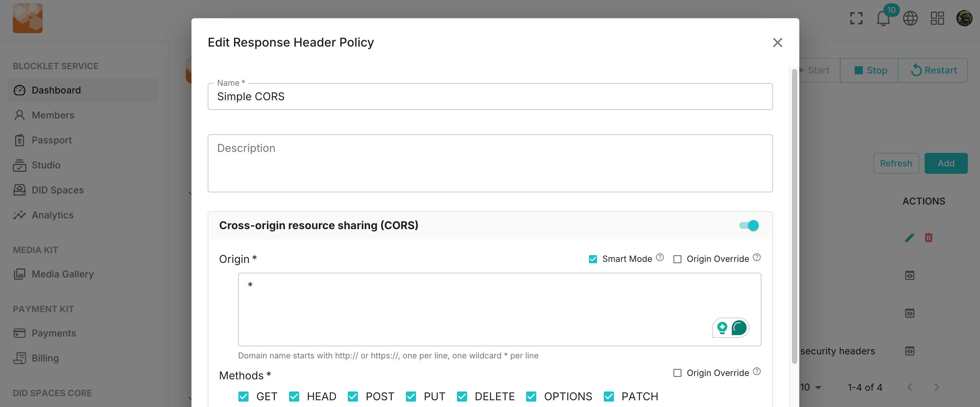Click the green edit pencil icon

(x=909, y=238)
